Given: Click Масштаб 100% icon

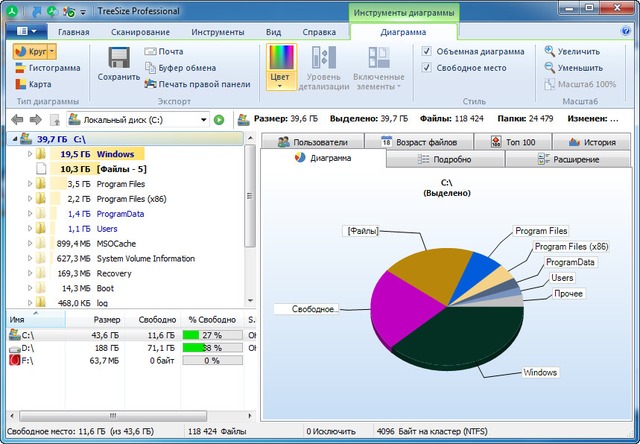Looking at the screenshot, I should coord(550,84).
